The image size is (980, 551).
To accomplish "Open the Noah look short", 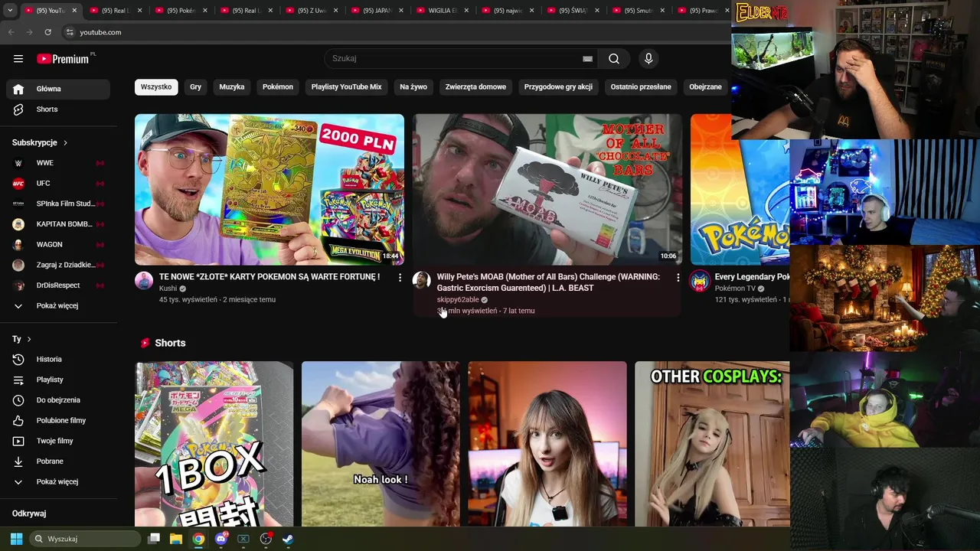I will [381, 444].
